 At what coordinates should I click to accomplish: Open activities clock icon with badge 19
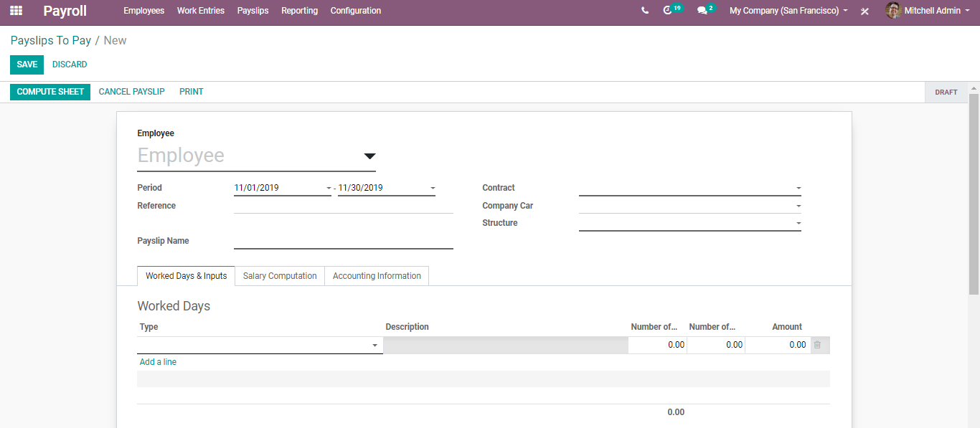[x=672, y=10]
